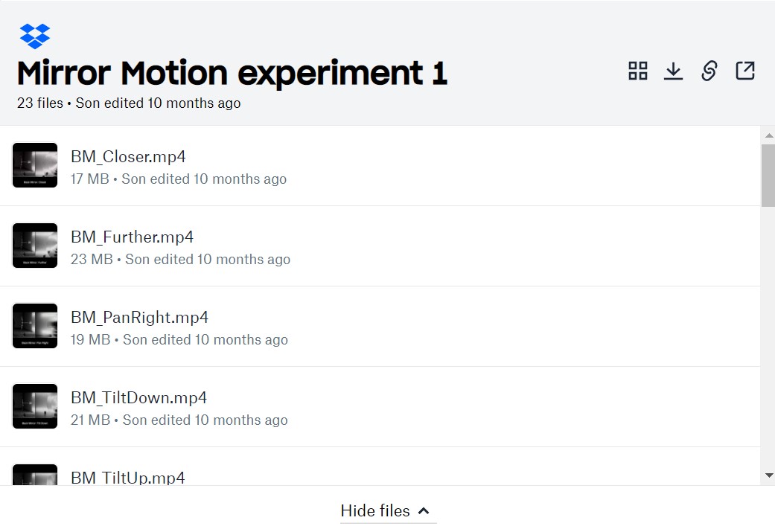Click the Hide files chevron arrow

[424, 511]
